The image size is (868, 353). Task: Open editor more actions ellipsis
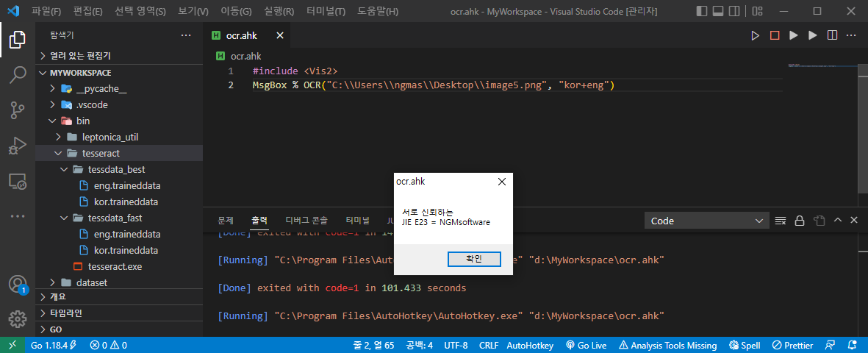click(851, 35)
